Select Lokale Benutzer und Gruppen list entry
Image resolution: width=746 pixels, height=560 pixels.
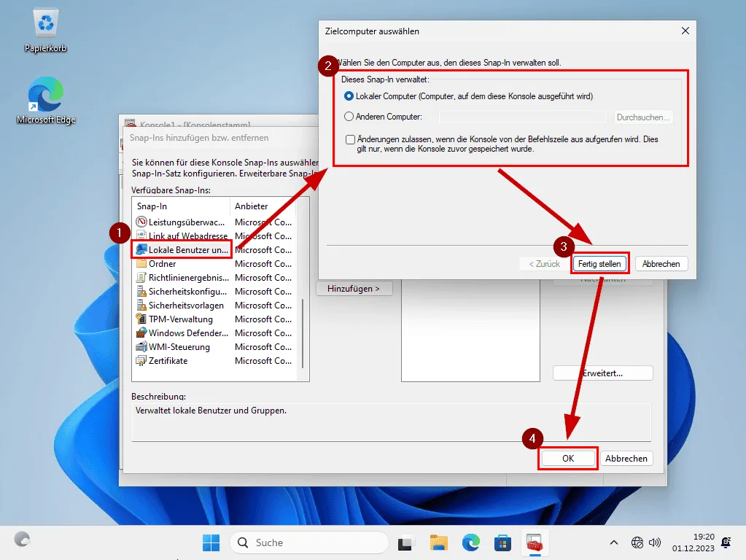[188, 250]
